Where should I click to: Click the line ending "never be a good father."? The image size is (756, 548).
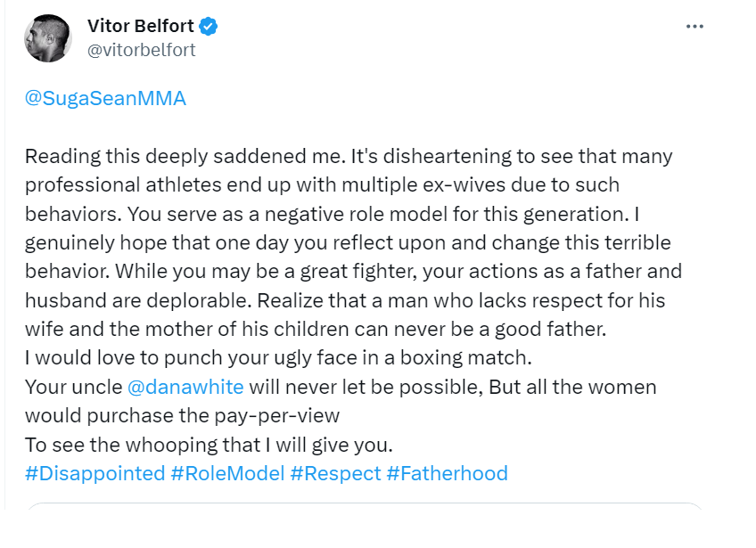pos(315,329)
